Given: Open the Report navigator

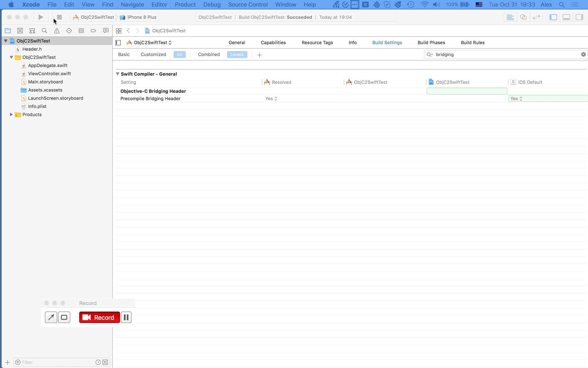Looking at the screenshot, I should click(106, 31).
